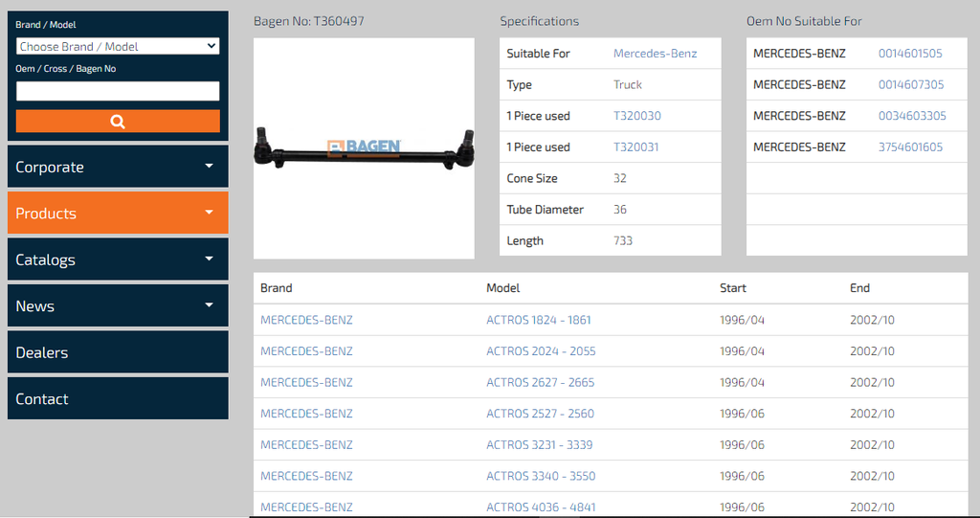Select the Length value 733

[x=622, y=241]
